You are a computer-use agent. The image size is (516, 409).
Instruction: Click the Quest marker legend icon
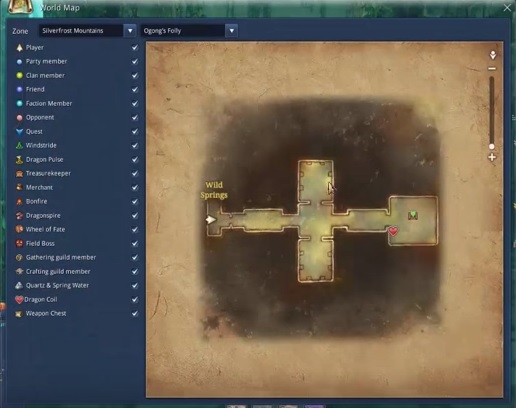pyautogui.click(x=19, y=132)
